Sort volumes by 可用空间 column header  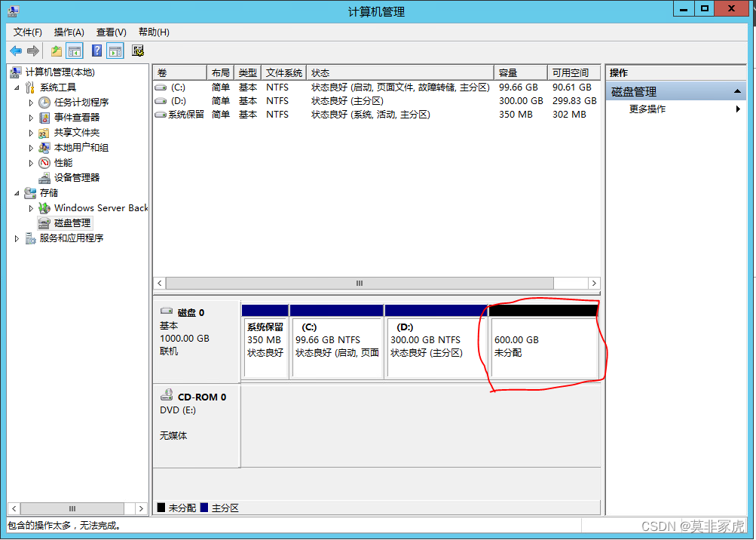574,73
